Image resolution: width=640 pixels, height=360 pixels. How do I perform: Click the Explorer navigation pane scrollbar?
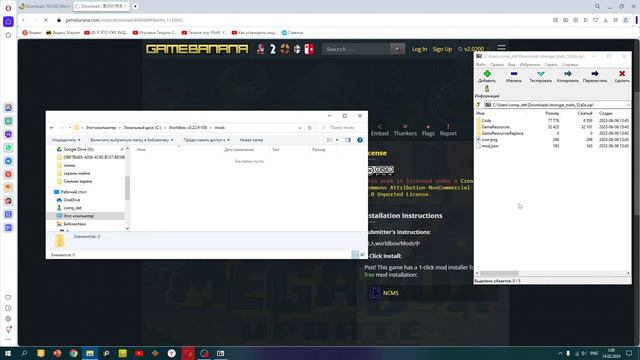point(127,188)
